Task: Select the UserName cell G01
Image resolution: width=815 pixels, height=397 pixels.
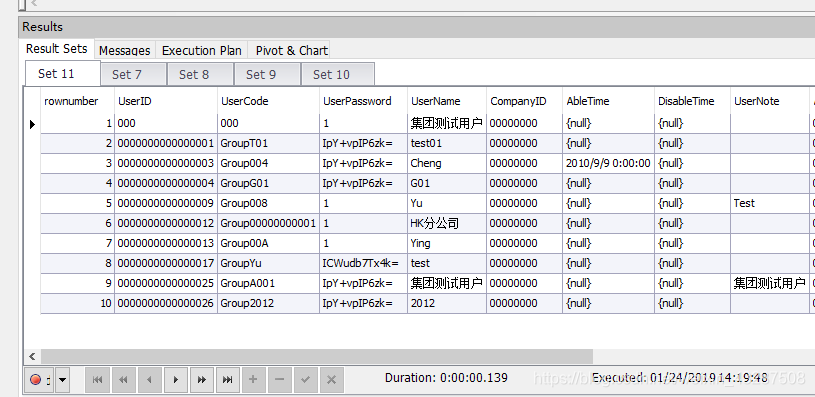Action: (x=447, y=183)
